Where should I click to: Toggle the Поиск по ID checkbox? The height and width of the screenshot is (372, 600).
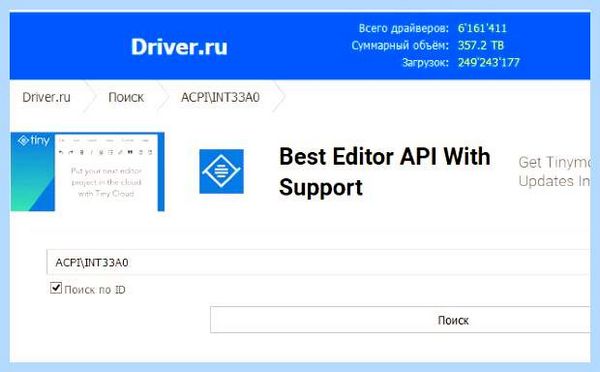(56, 288)
